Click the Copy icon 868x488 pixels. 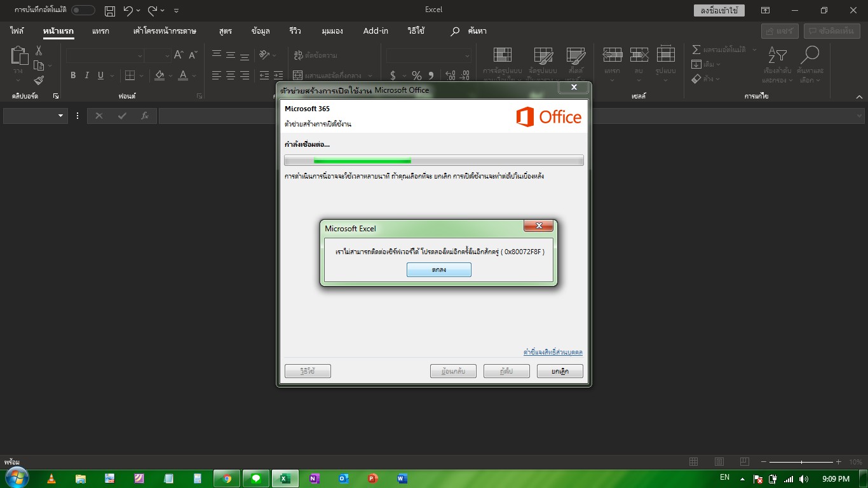click(39, 65)
